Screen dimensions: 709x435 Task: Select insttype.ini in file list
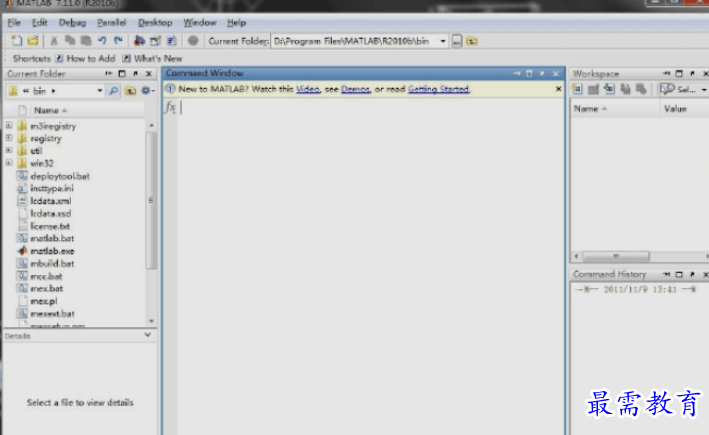coord(52,188)
